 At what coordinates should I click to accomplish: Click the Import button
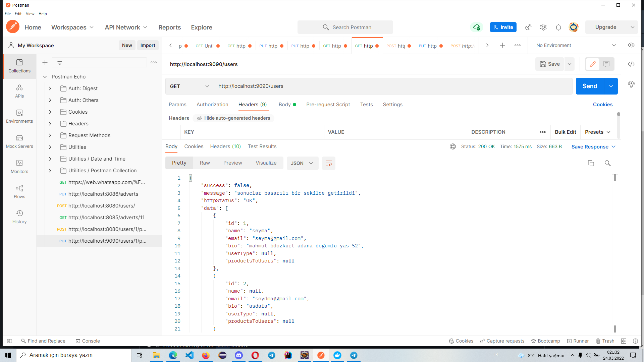(x=148, y=45)
